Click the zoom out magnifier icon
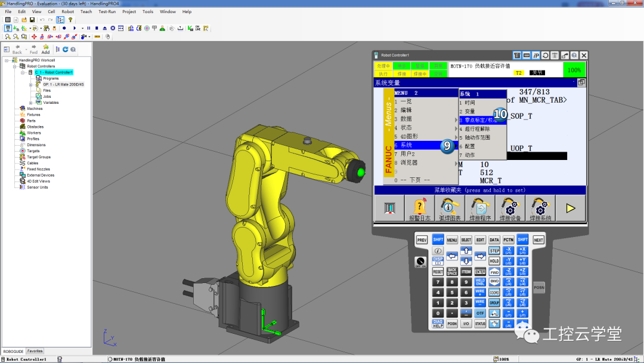The height and width of the screenshot is (363, 644). pos(16,36)
